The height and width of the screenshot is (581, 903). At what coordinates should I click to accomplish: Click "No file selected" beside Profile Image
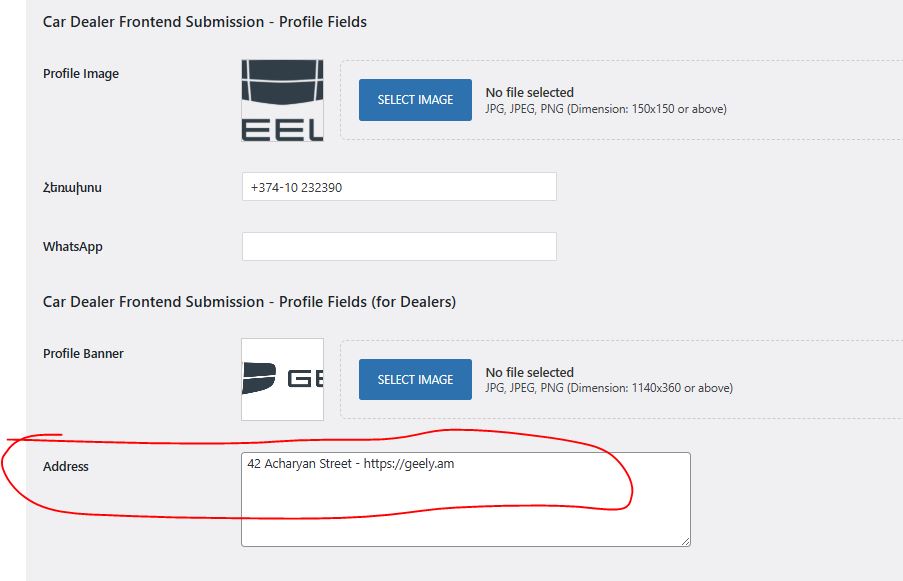[x=530, y=93]
